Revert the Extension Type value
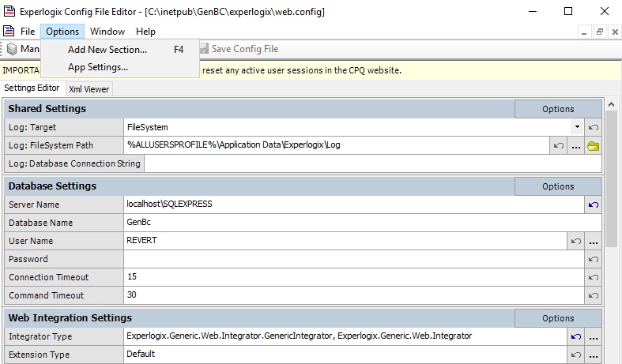 pyautogui.click(x=575, y=355)
